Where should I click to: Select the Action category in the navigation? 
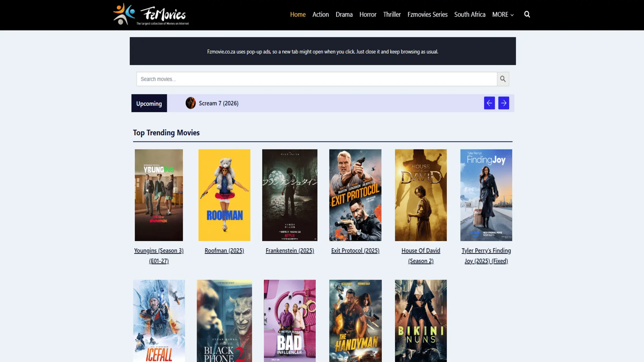[x=321, y=14]
